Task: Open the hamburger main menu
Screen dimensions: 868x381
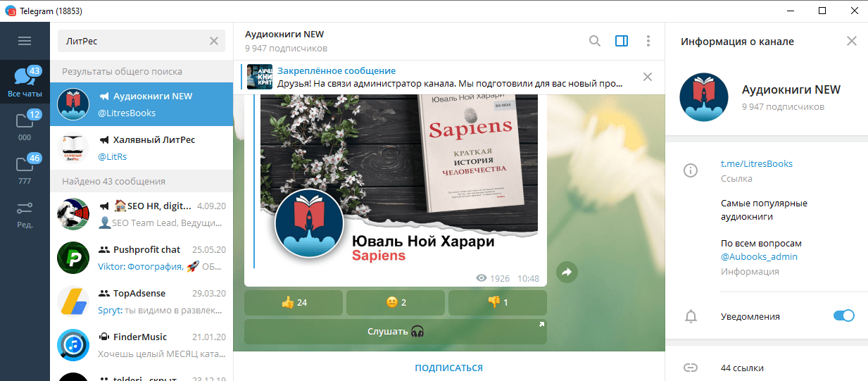Action: (25, 41)
